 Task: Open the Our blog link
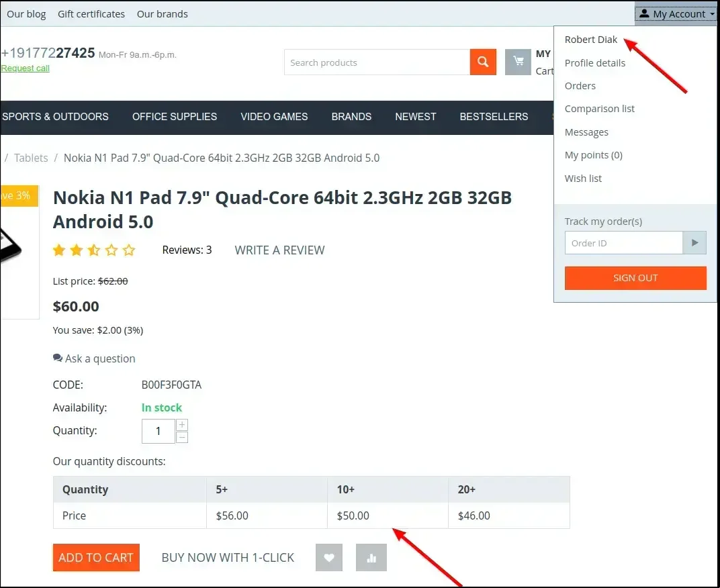click(x=26, y=14)
